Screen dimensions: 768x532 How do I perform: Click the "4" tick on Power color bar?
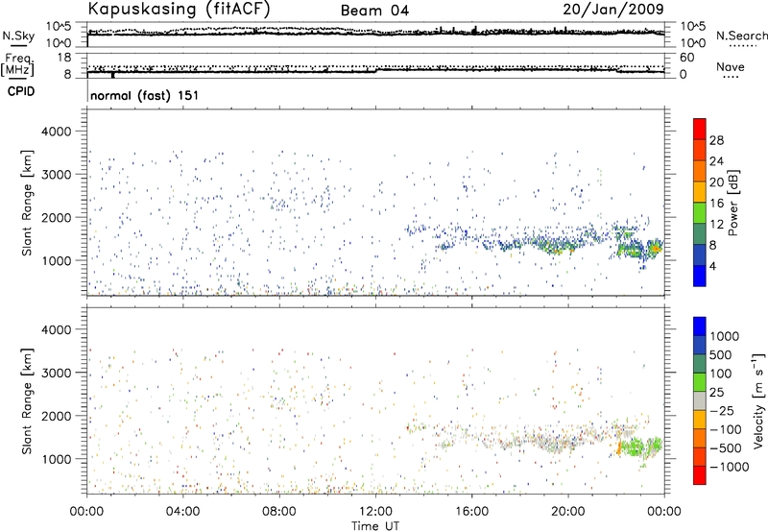[x=712, y=266]
